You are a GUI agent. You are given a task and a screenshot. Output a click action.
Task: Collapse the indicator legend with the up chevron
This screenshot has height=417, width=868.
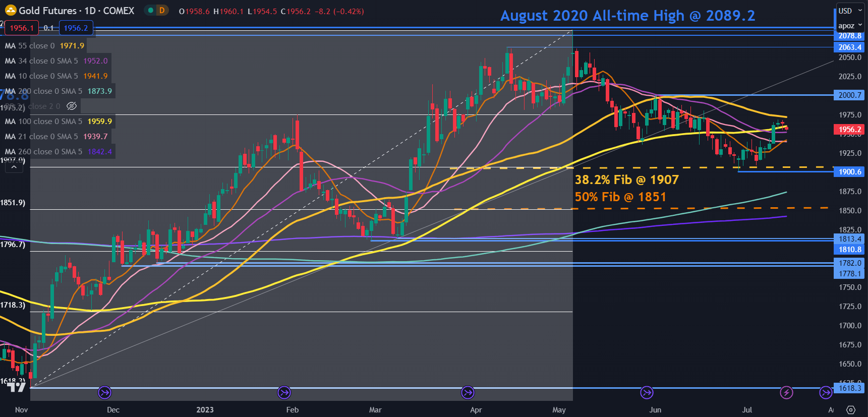coord(14,167)
